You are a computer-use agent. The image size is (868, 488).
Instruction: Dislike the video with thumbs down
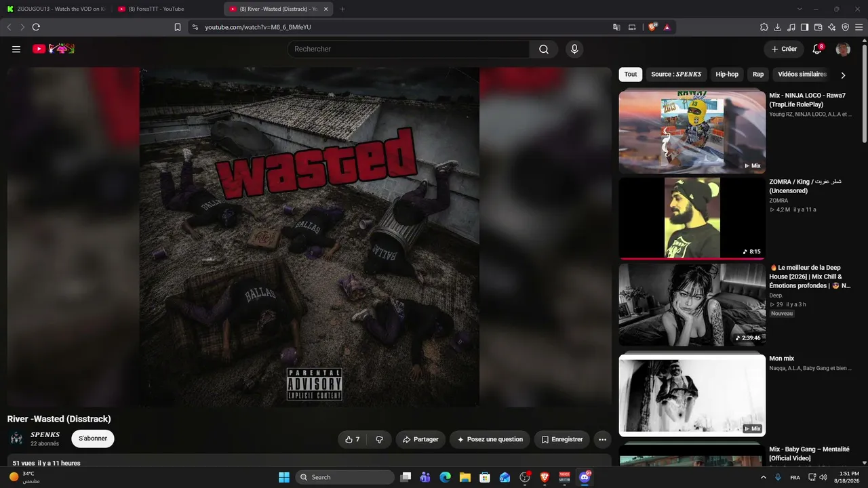point(379,439)
